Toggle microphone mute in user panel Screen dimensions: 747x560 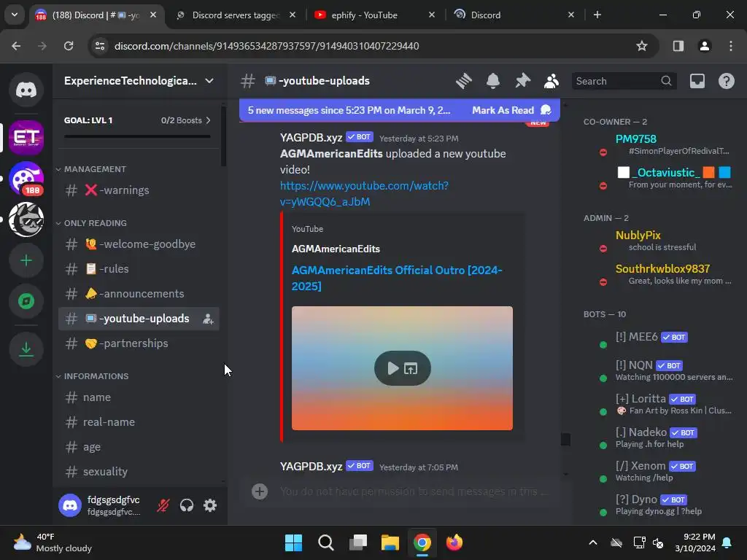[x=163, y=505]
